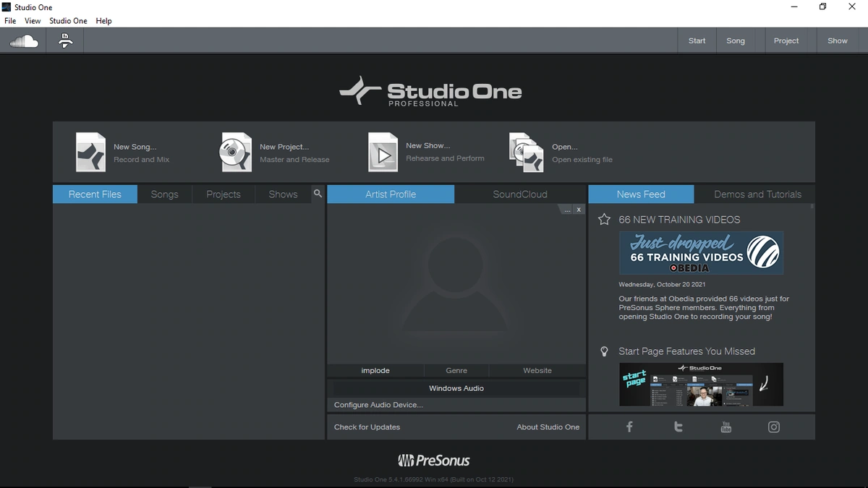Open the Studio One menu

pos(68,21)
